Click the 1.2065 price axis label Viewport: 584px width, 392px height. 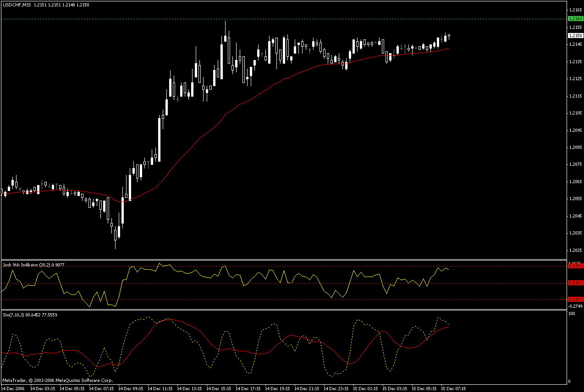tap(576, 182)
